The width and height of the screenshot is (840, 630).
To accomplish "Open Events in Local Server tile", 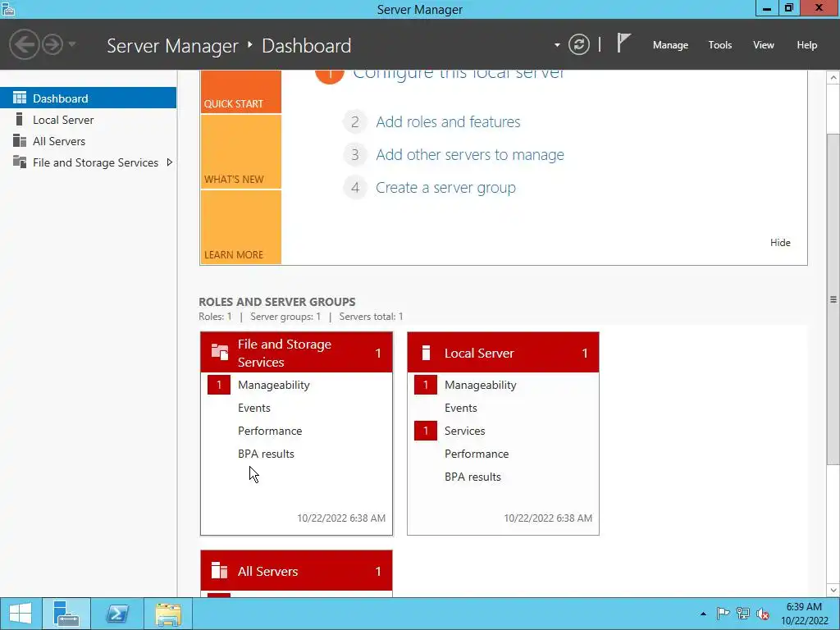I will coord(461,408).
